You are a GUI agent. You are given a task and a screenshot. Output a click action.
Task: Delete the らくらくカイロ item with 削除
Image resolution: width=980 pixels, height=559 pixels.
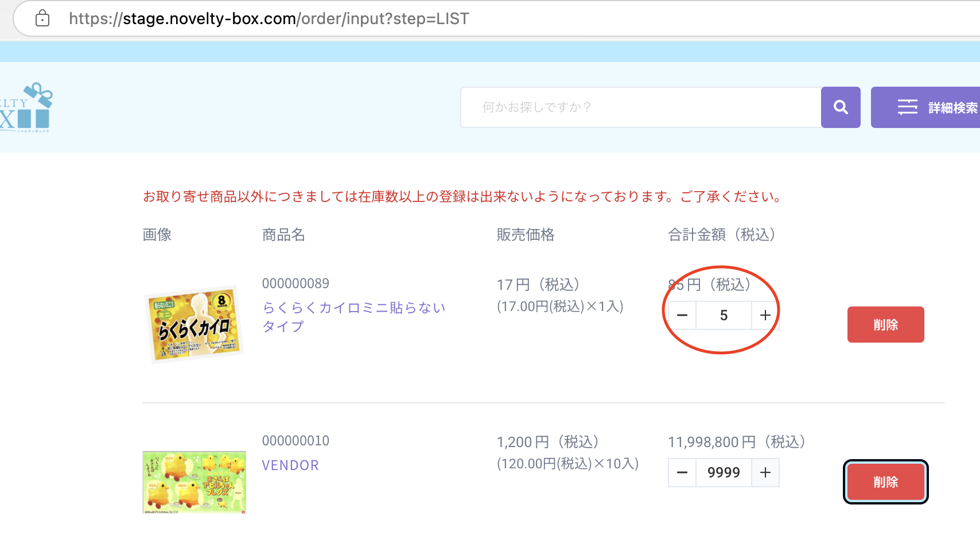(x=885, y=325)
